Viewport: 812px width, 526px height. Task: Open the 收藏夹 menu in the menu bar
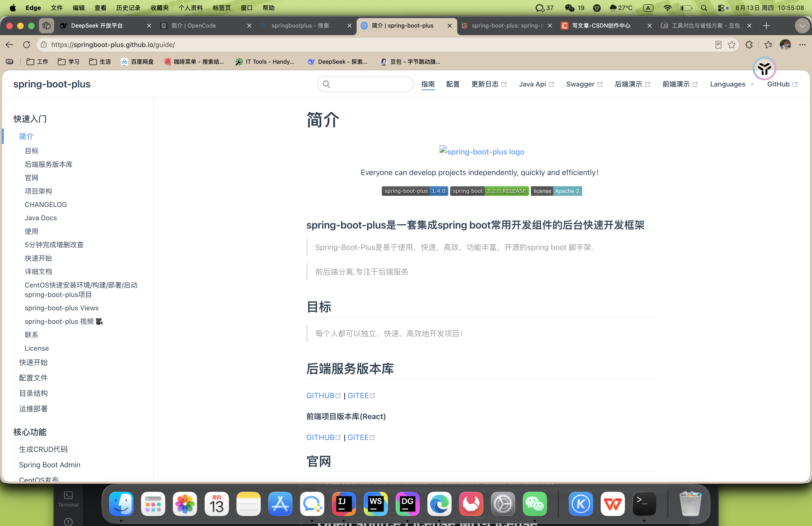click(160, 8)
